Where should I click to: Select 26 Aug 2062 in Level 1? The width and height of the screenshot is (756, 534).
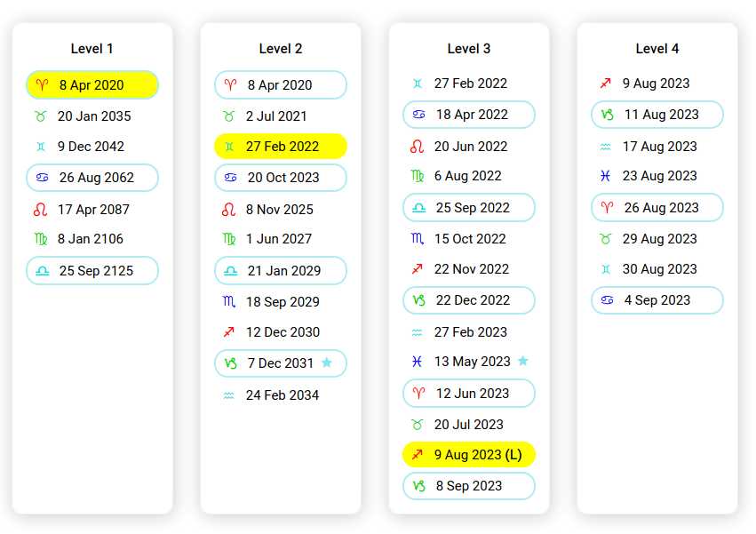click(92, 178)
